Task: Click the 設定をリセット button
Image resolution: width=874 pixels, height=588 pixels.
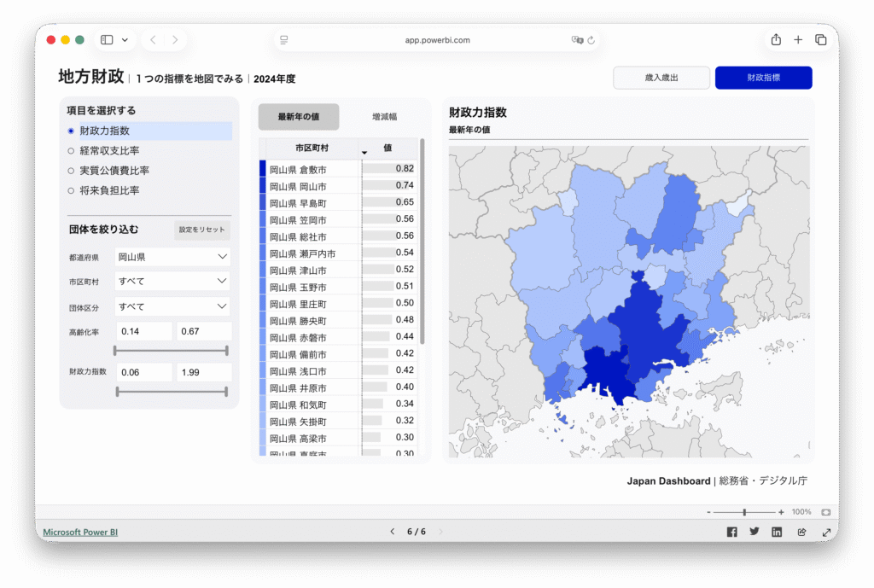Action: tap(201, 230)
